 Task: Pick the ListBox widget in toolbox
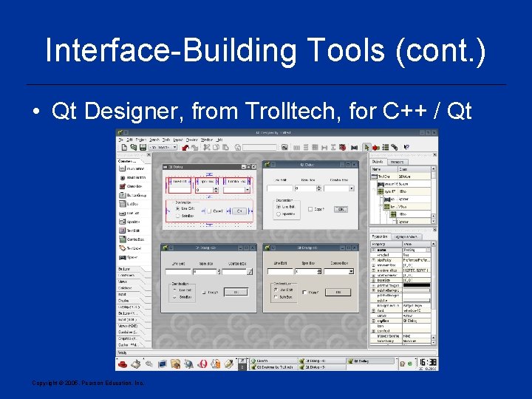tap(129, 204)
